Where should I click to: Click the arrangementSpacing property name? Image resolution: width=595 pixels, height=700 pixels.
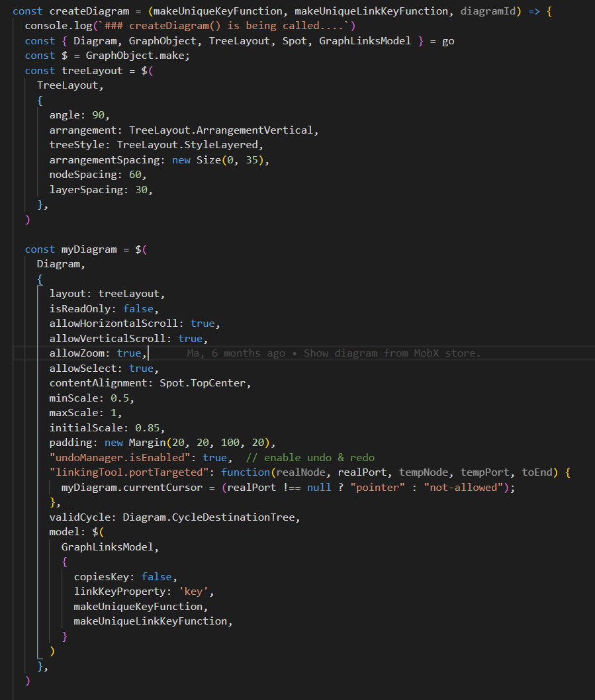[x=105, y=160]
